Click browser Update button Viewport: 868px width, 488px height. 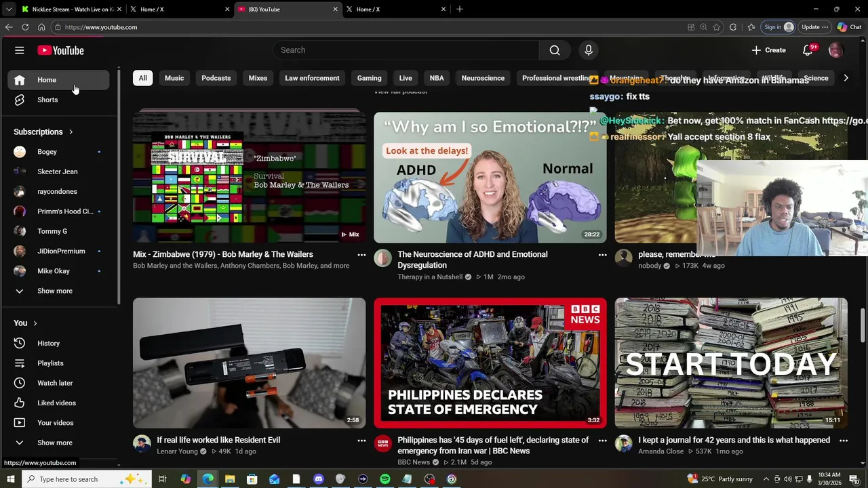point(814,27)
